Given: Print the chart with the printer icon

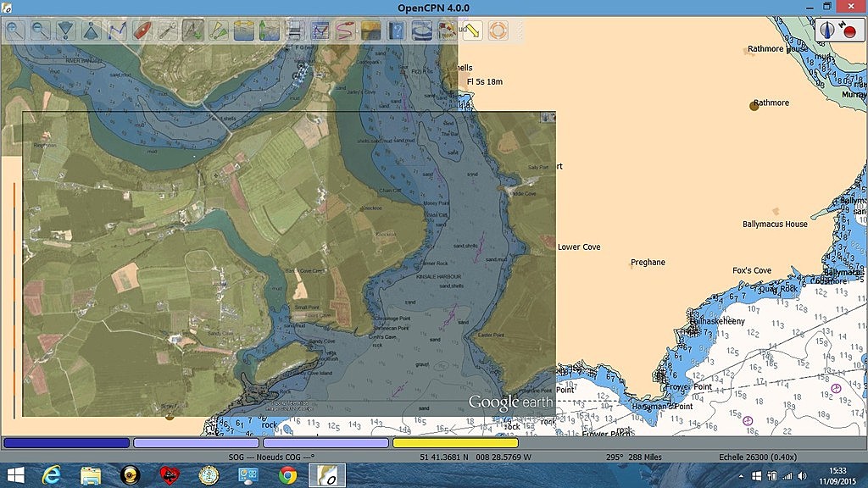Looking at the screenshot, I should [x=295, y=30].
